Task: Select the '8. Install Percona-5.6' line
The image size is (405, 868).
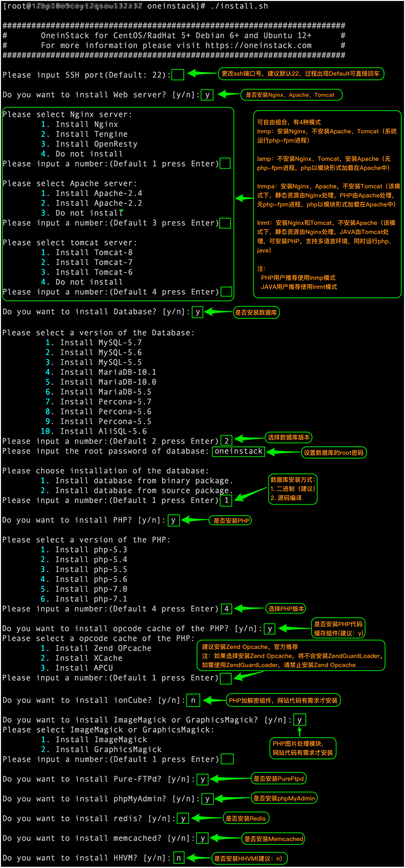Action: (99, 411)
